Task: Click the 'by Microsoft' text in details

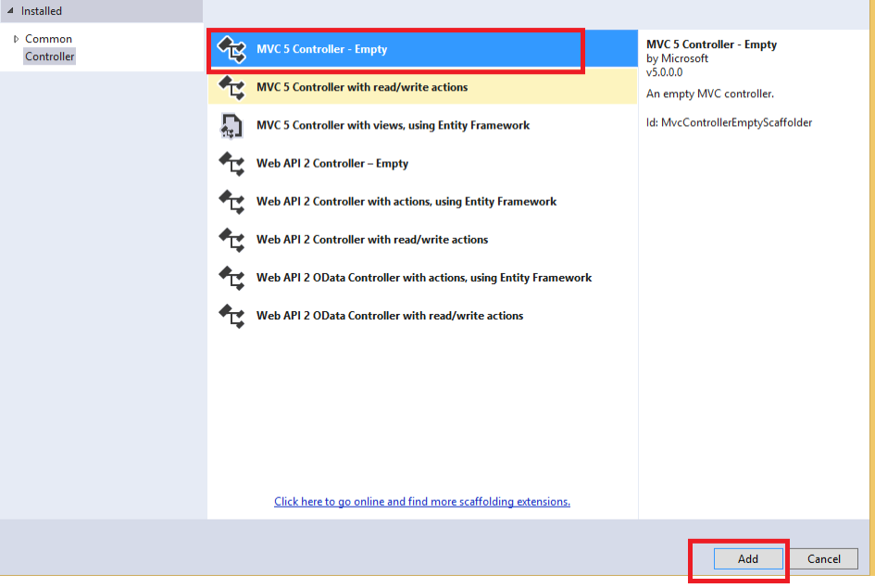Action: point(677,58)
